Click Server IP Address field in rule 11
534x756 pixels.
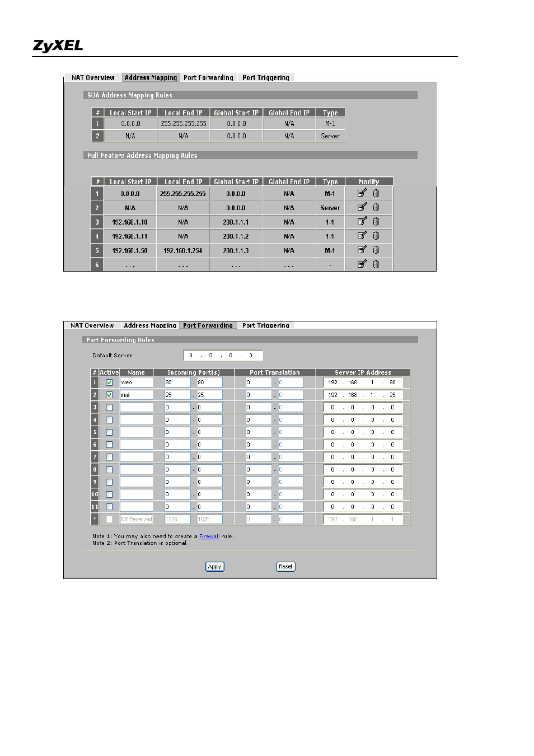pyautogui.click(x=363, y=507)
